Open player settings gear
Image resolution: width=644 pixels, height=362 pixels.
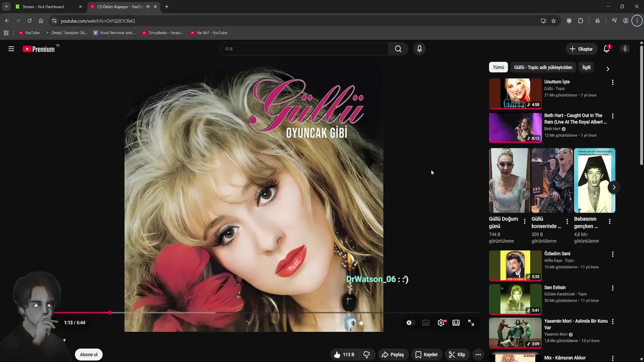441,323
